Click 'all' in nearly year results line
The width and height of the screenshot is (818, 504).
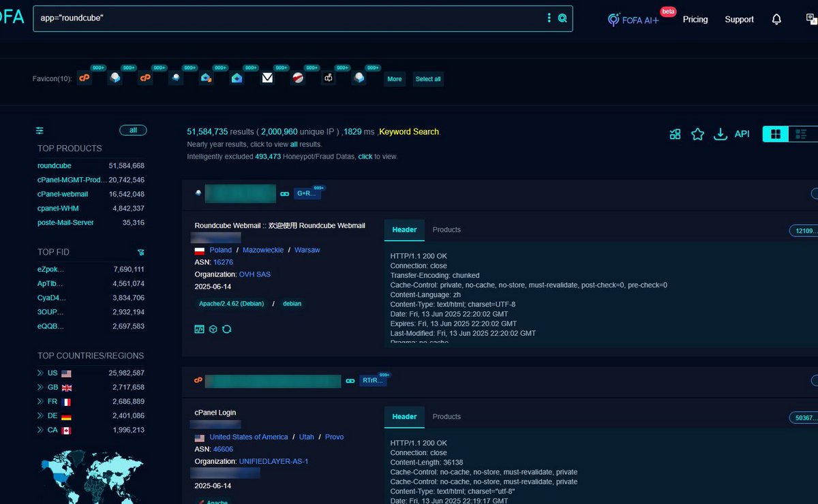pos(294,144)
